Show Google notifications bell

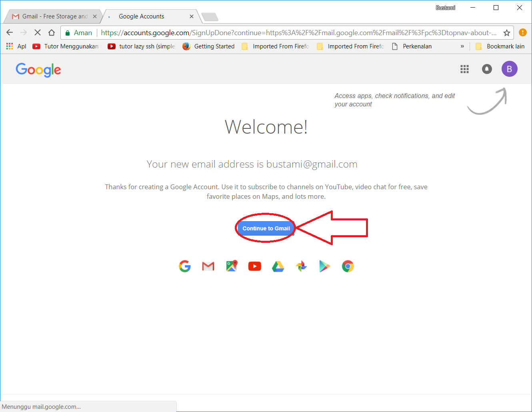click(x=487, y=69)
